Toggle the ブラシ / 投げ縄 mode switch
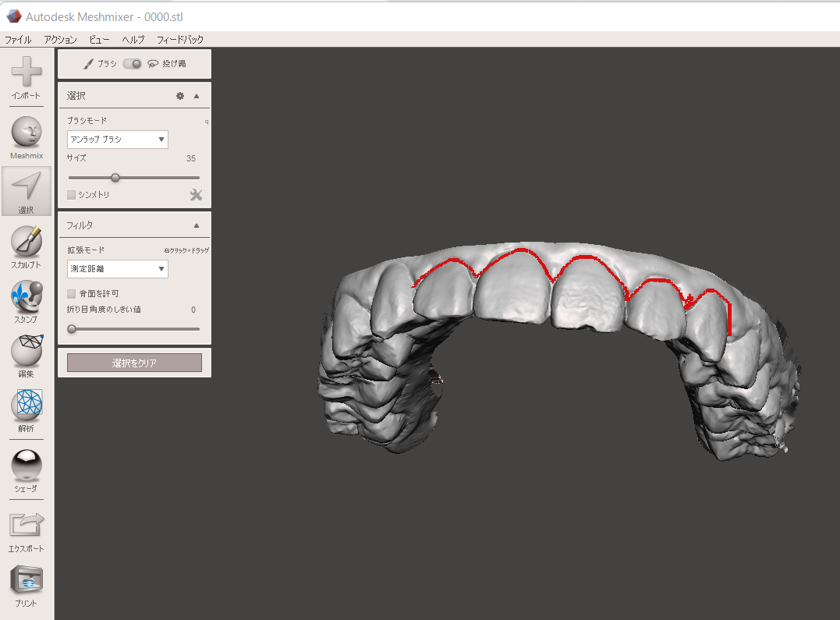This screenshot has height=620, width=840. 133,64
